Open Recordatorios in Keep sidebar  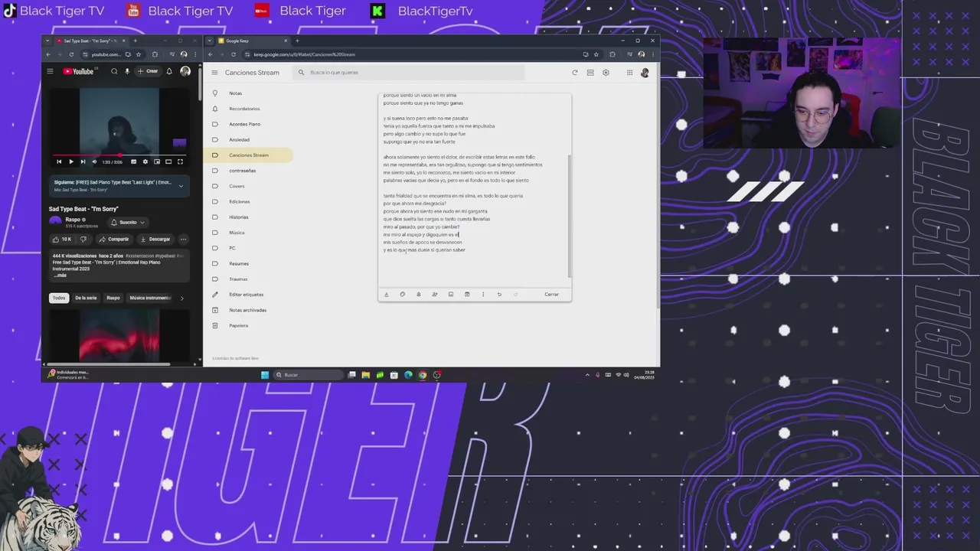250,109
